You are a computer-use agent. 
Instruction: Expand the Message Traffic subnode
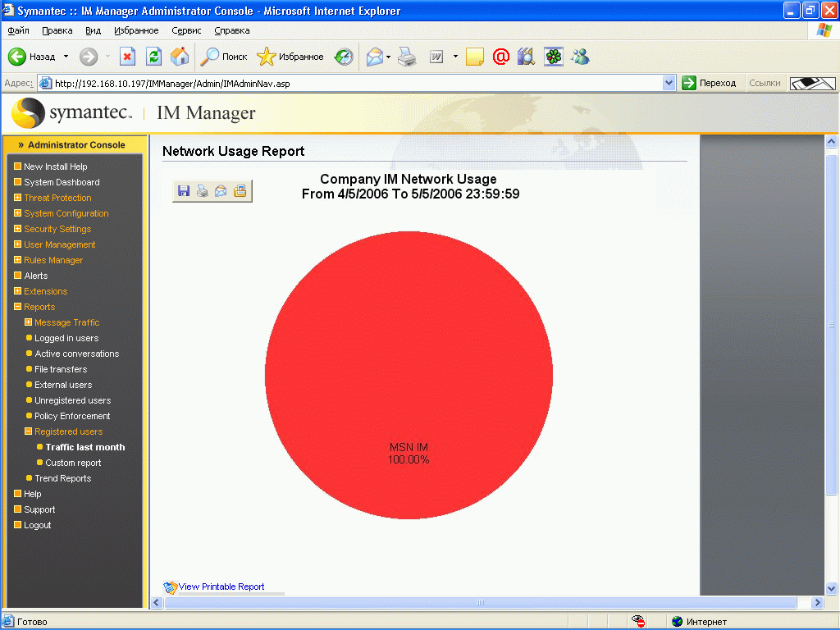pyautogui.click(x=29, y=322)
